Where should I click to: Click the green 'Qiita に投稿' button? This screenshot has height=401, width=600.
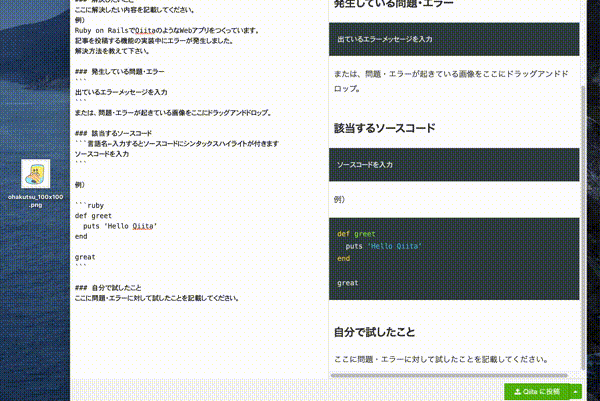coord(537,391)
